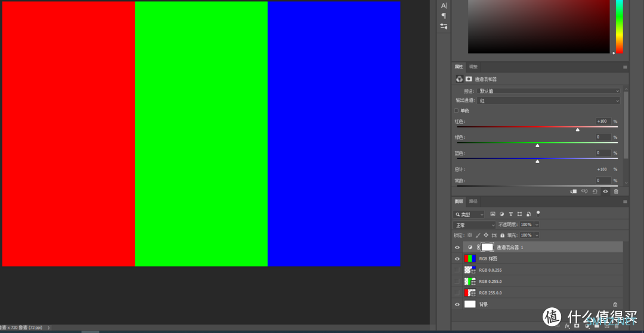
Task: Click the adjustment icon on 通道混合器 1 layer
Action: tap(470, 247)
